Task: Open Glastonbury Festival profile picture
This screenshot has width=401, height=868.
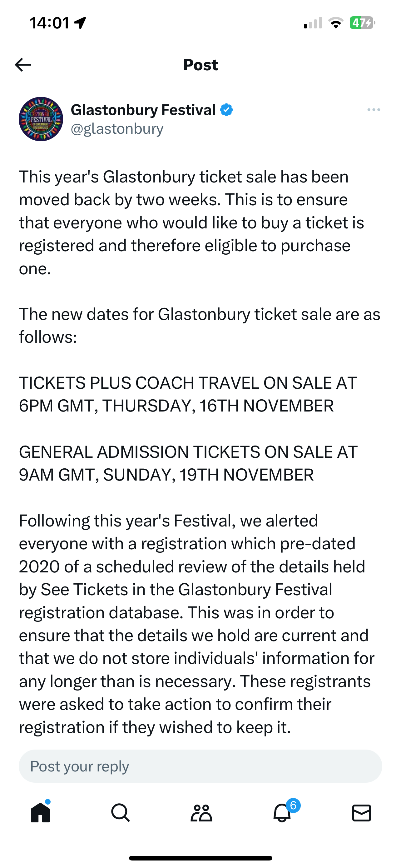Action: [41, 119]
